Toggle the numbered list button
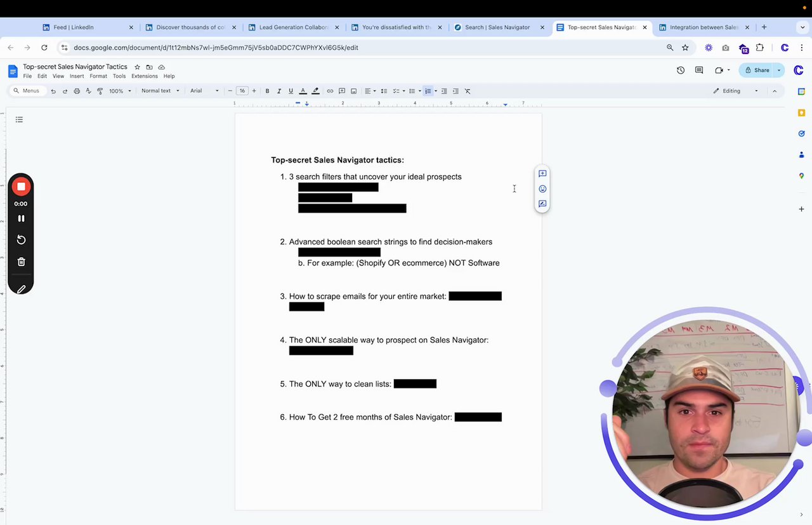Viewport: 812px width, 525px height. [428, 91]
